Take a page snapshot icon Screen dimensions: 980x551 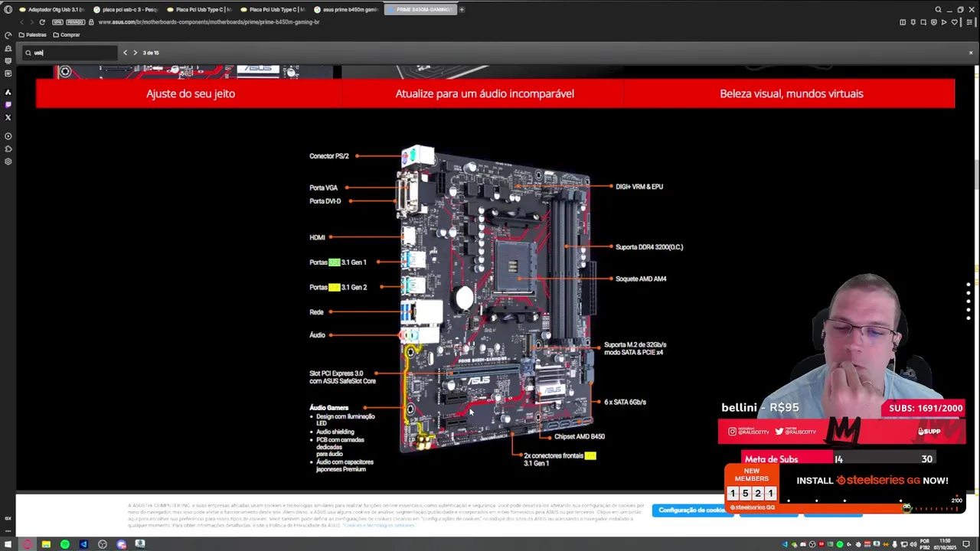tap(923, 22)
